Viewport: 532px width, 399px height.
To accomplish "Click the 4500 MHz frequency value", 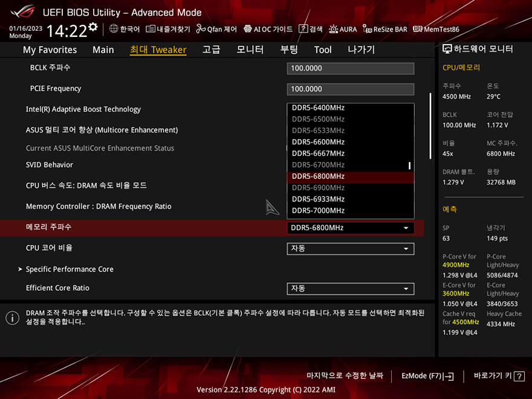I will tap(456, 97).
